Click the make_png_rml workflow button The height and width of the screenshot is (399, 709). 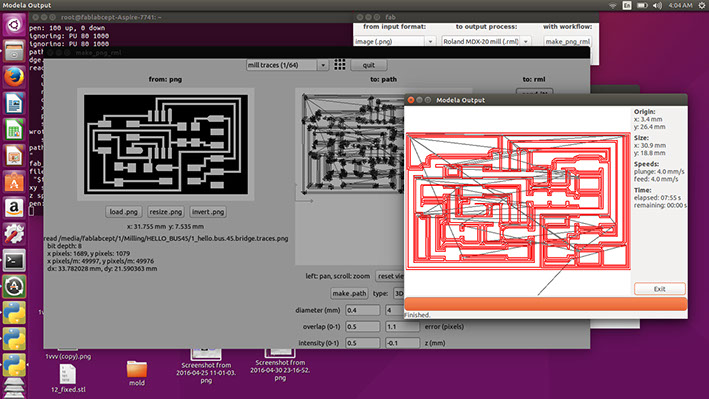point(567,41)
